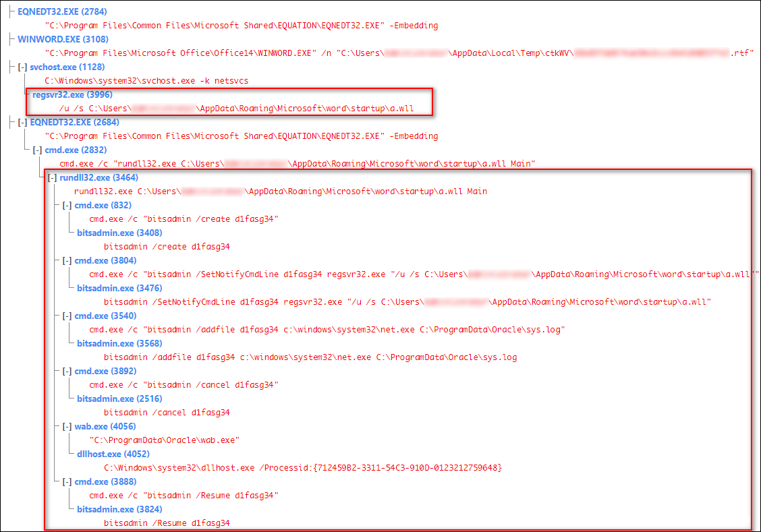Click the cmd.exe (3888) process name

tap(105, 481)
